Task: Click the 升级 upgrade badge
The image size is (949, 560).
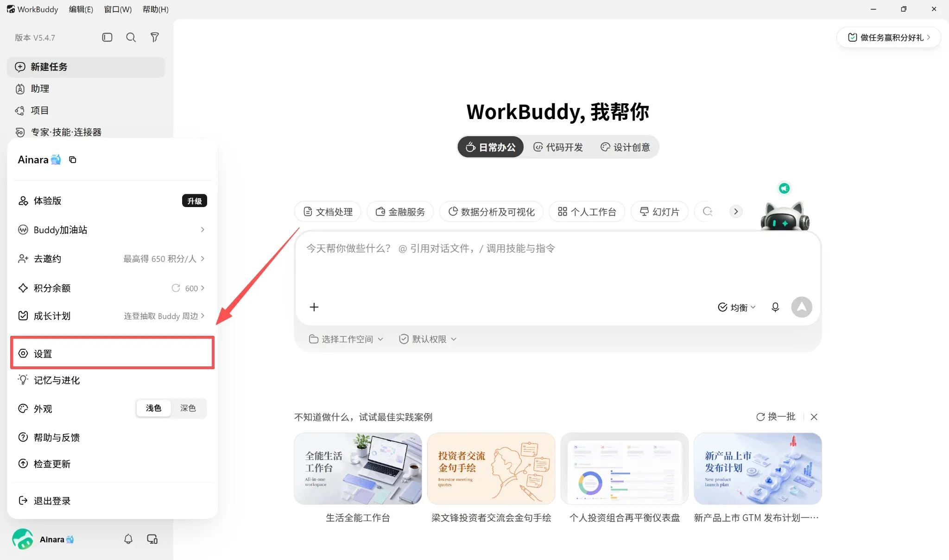Action: tap(195, 201)
